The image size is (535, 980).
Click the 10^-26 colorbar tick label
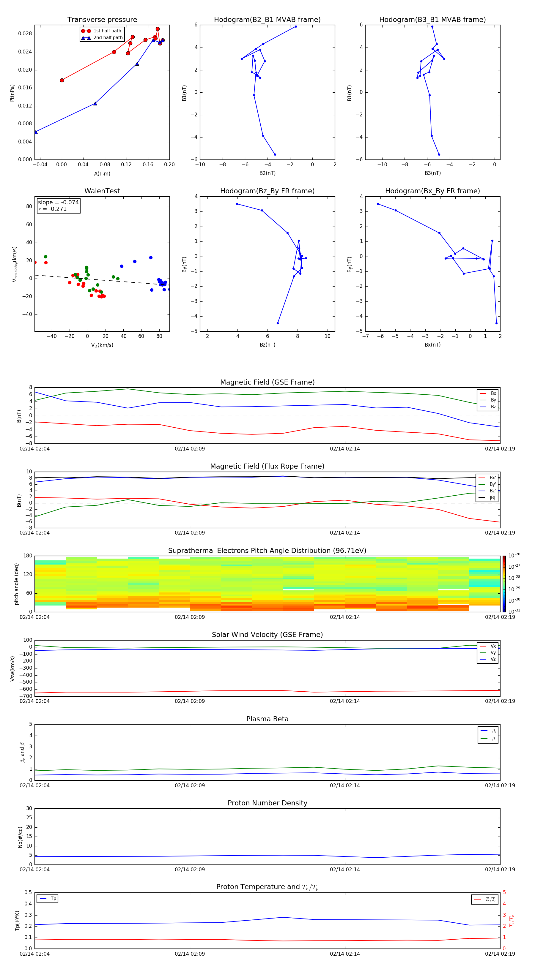[514, 555]
